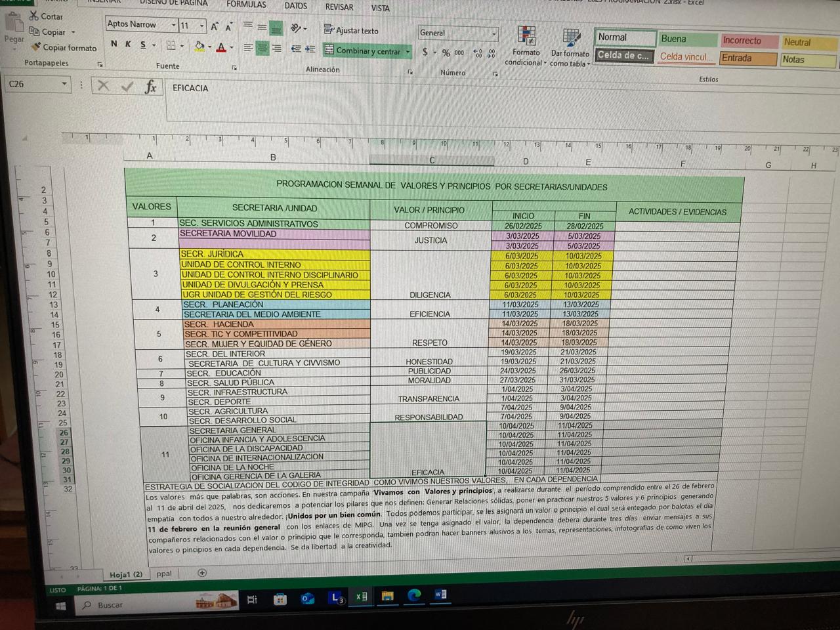Click the text orientation icon
This screenshot has height=630, width=840.
coord(296,28)
